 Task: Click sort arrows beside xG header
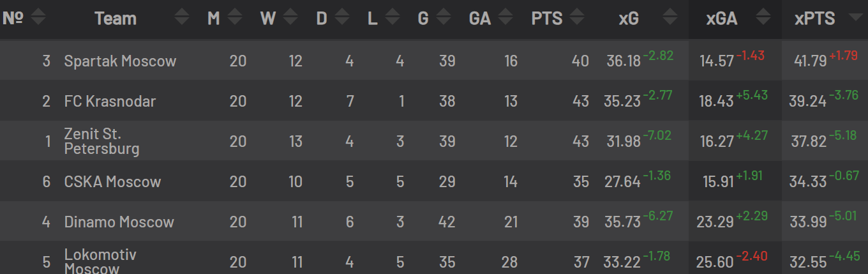point(670,18)
